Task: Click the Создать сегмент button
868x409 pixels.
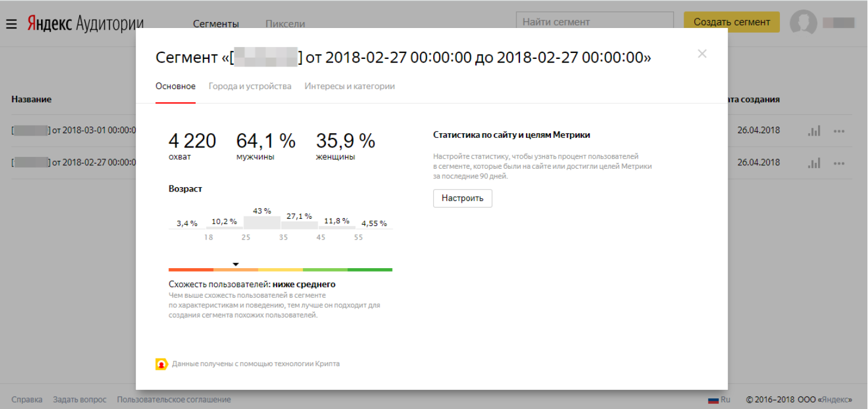Action: (732, 22)
